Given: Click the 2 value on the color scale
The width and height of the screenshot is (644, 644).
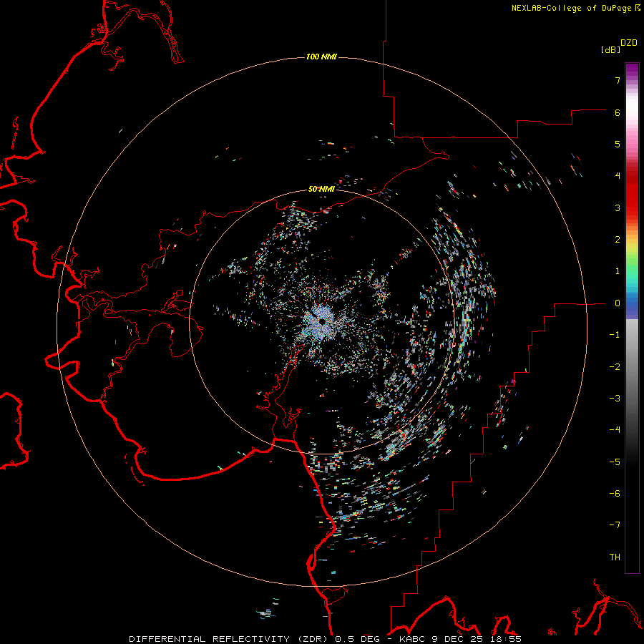Looking at the screenshot, I should point(618,240).
